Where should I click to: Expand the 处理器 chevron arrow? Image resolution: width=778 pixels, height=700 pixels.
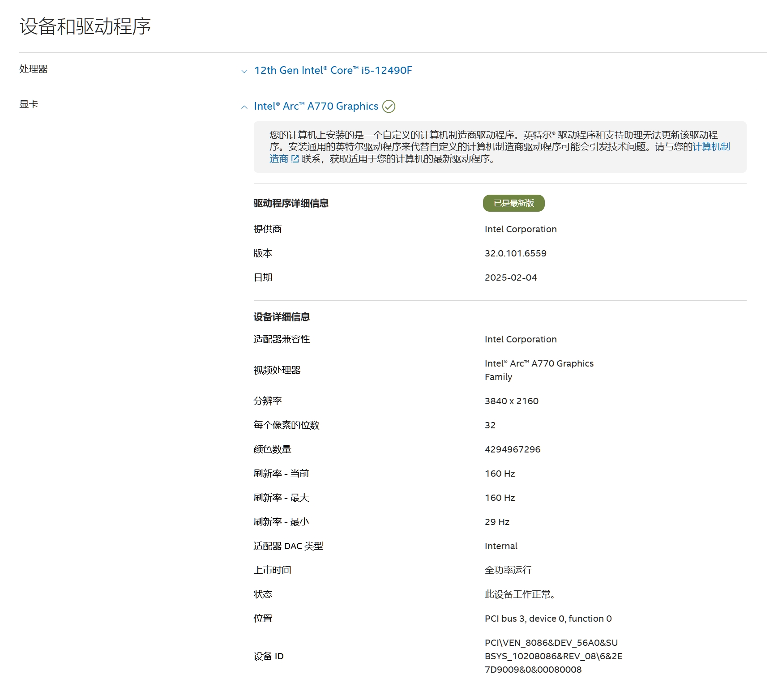click(244, 71)
